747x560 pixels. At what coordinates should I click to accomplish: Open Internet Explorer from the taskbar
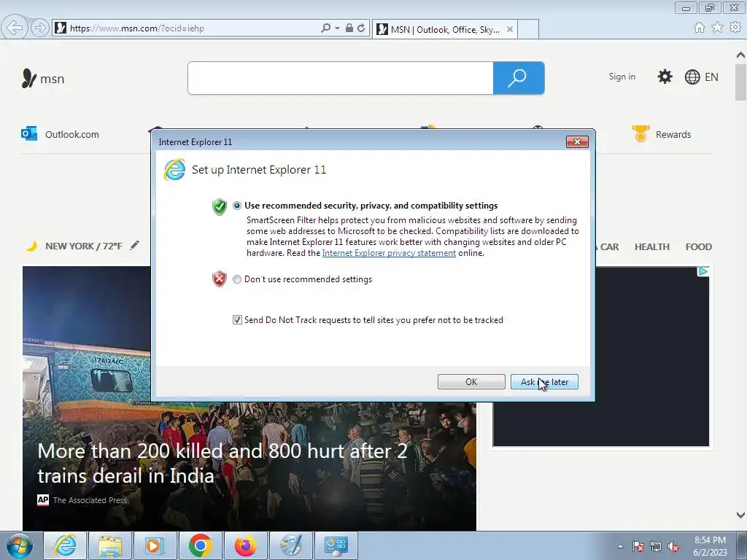65,545
